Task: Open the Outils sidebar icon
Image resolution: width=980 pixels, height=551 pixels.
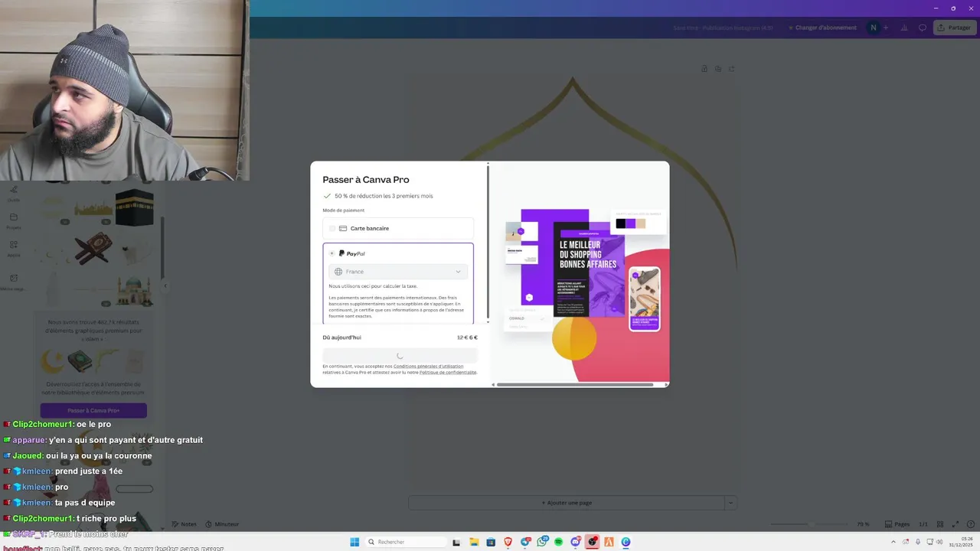Action: coord(14,193)
